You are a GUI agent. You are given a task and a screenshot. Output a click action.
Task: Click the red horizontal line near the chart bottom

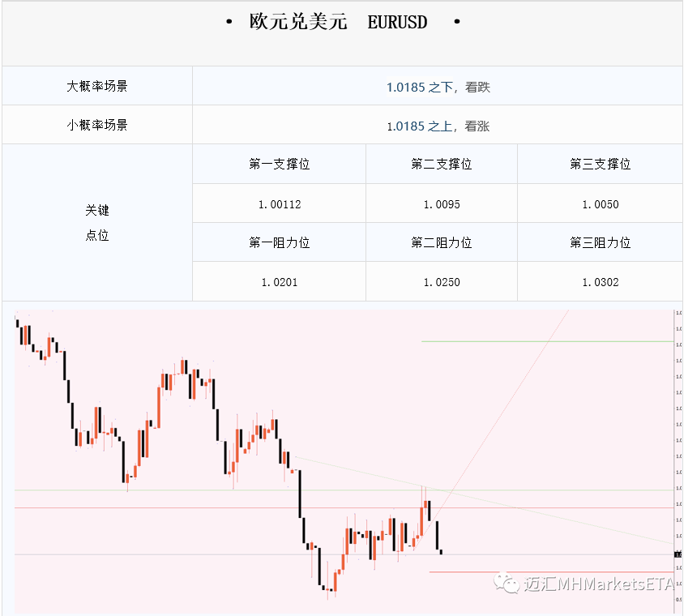pos(551,571)
